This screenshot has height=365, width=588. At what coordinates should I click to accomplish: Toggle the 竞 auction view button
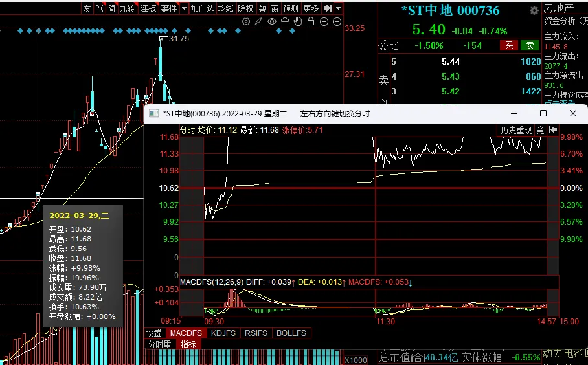(540, 131)
